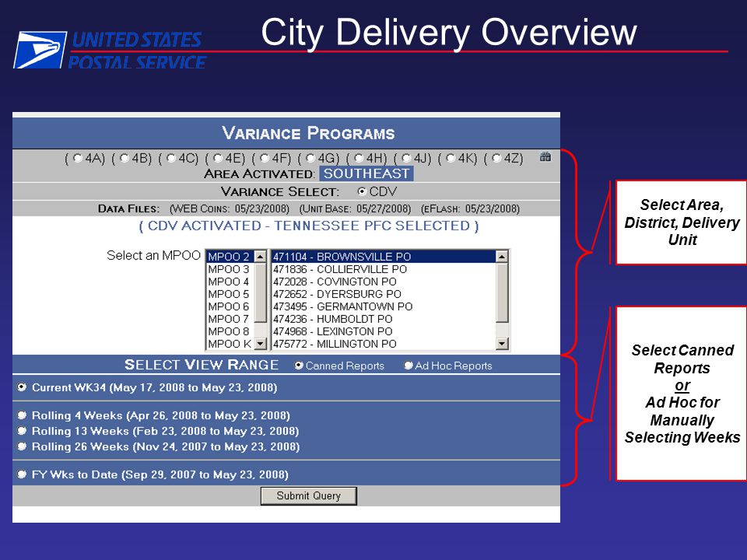747x560 pixels.
Task: Select FY Wks to Date range
Action: [22, 474]
